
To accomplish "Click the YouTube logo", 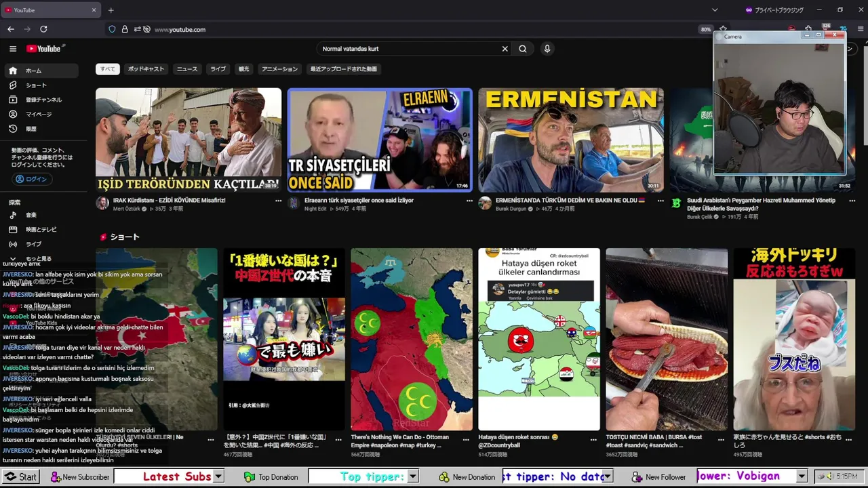I will click(44, 49).
